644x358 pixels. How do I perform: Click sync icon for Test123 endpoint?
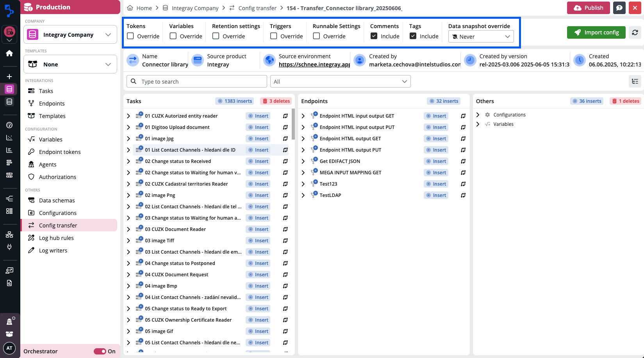(463, 184)
